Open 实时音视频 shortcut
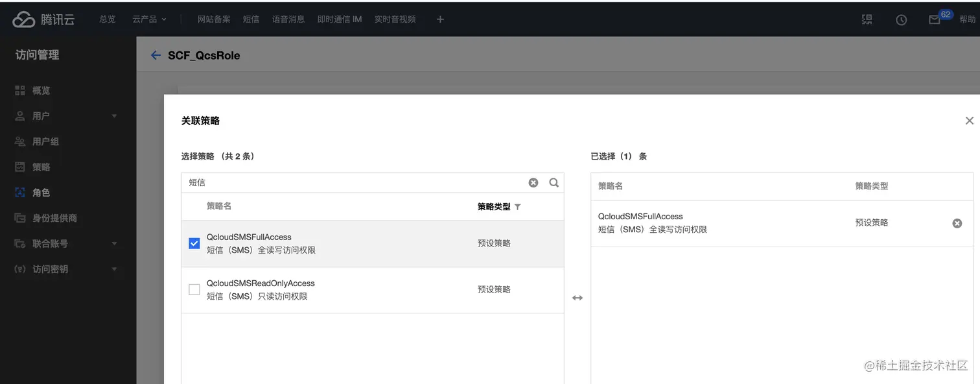Screen dimensions: 980x384 click(x=395, y=19)
